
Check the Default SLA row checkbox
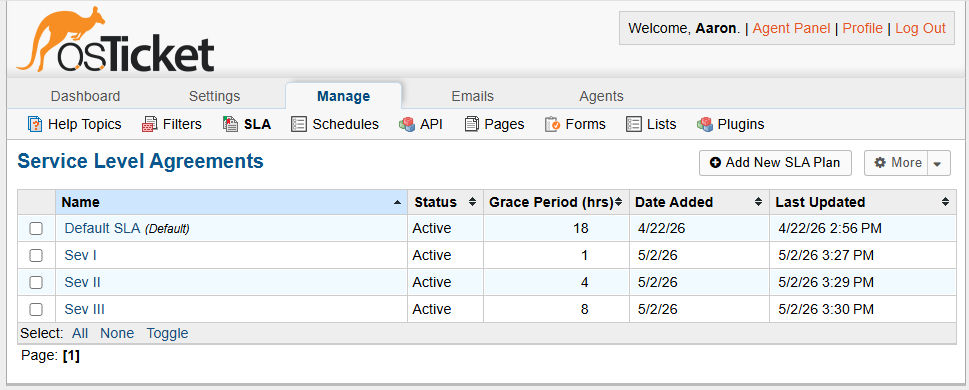click(36, 229)
